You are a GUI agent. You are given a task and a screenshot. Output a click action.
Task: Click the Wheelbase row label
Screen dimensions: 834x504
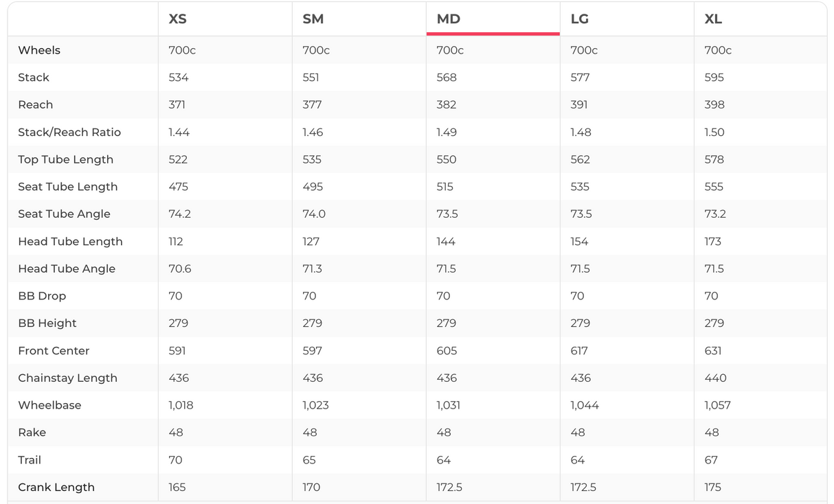coord(49,405)
